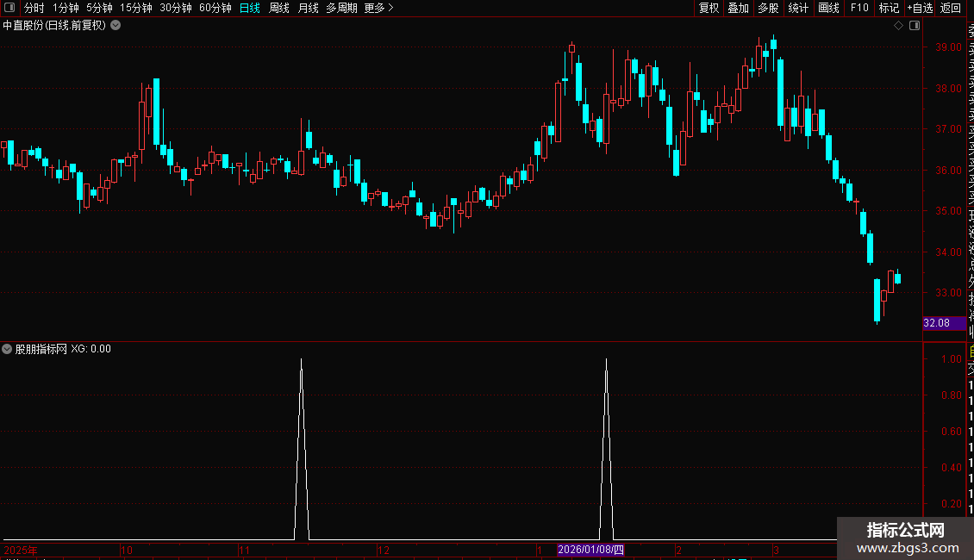Open the 股朋指标网 indicator dropdown

[x=7, y=349]
